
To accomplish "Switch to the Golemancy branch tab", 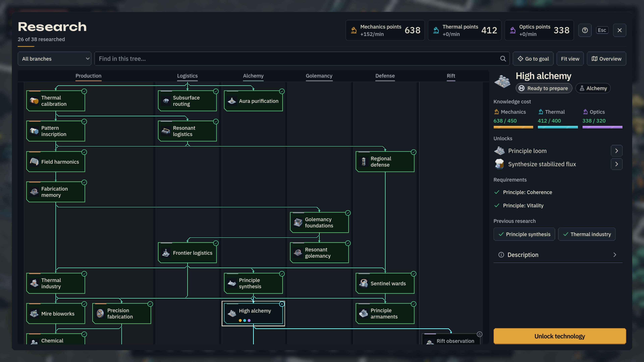I will [319, 76].
